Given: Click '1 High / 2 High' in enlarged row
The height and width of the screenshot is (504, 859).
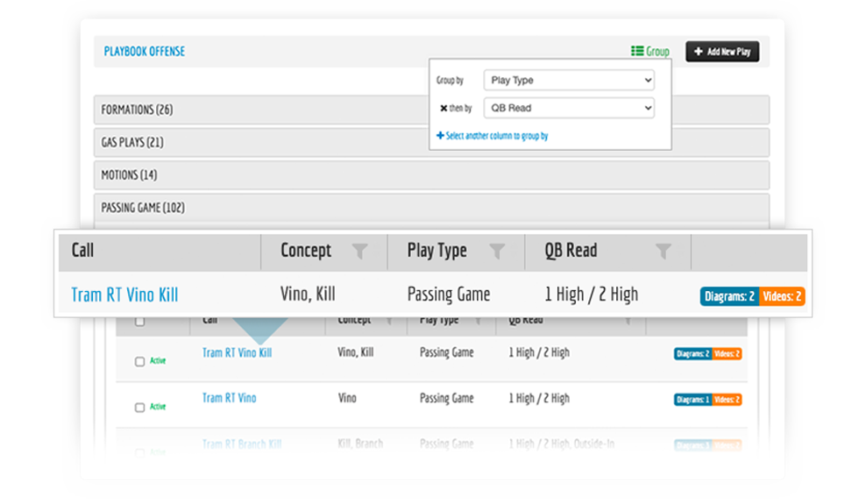Looking at the screenshot, I should 591,295.
